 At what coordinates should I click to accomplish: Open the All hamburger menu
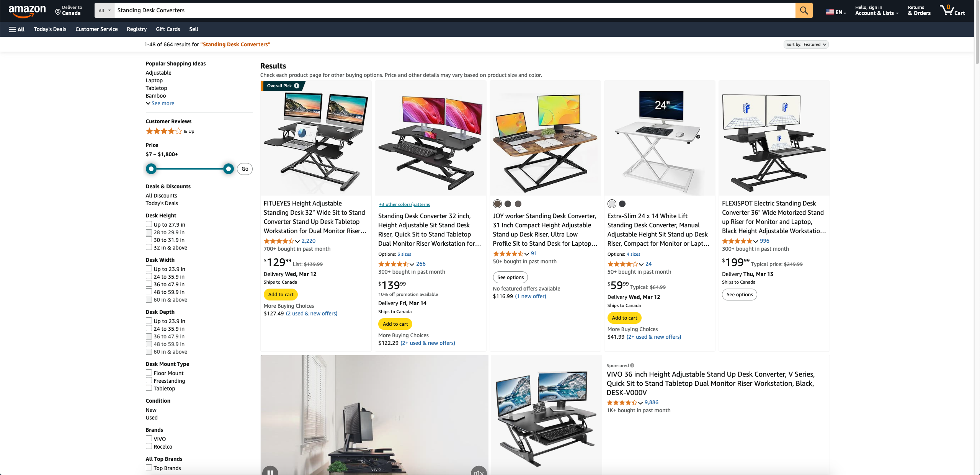17,29
